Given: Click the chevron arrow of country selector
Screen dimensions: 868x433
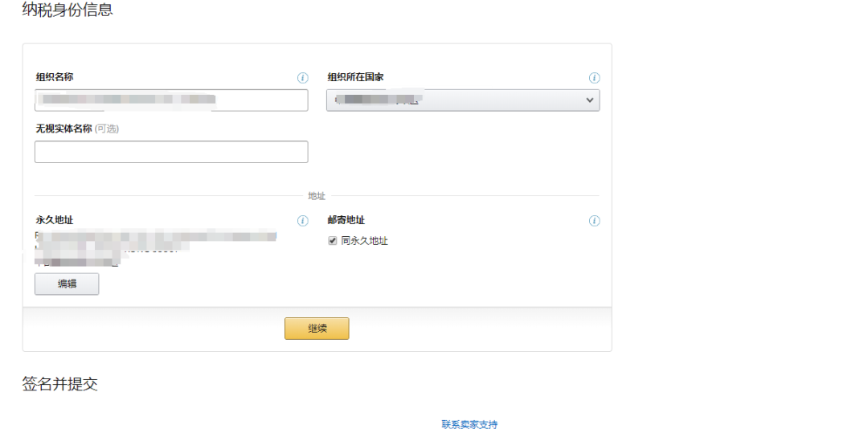Looking at the screenshot, I should coord(589,100).
